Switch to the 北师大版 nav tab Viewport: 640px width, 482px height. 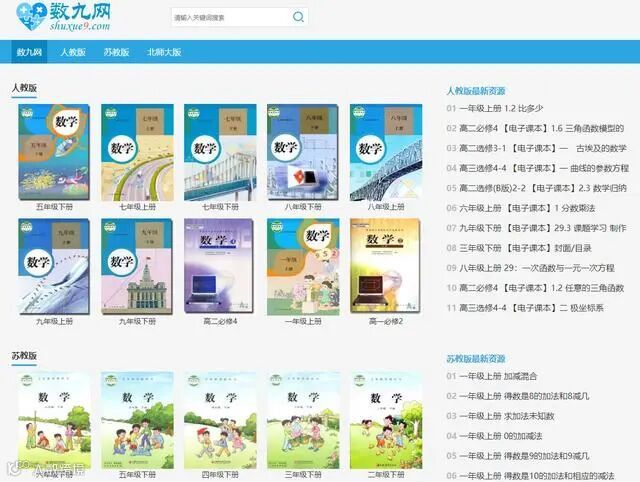(x=164, y=52)
